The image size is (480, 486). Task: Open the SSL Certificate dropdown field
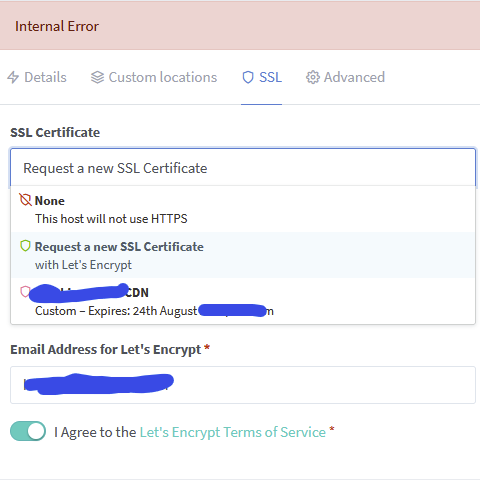[243, 167]
